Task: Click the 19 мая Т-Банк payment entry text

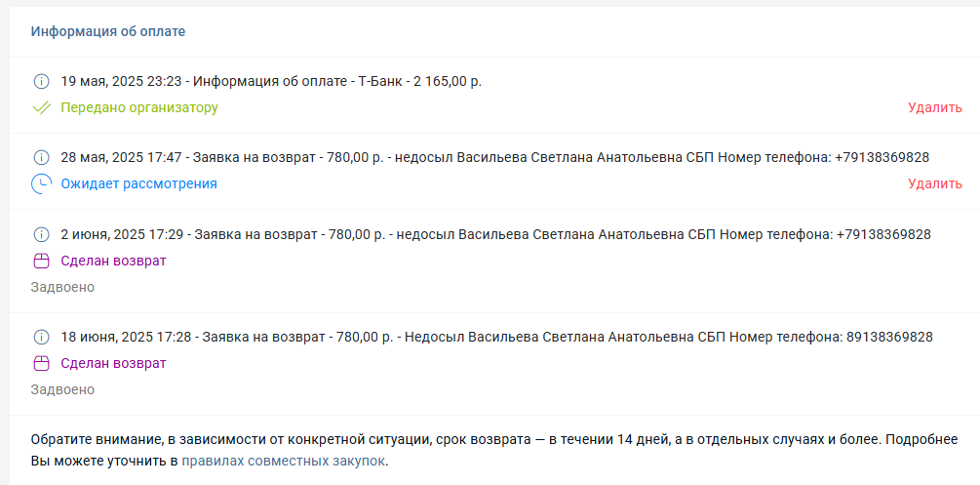Action: pyautogui.click(x=271, y=81)
